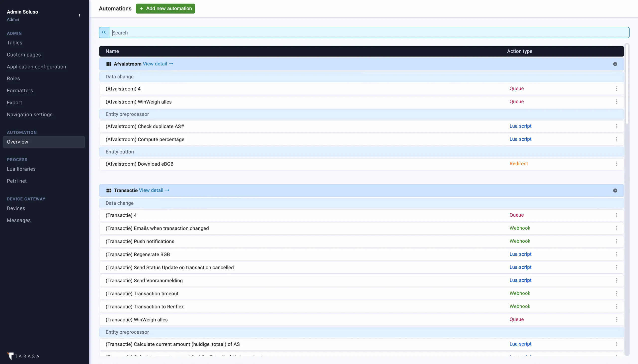Open the row options for Transaction to Renflex

[x=617, y=306]
